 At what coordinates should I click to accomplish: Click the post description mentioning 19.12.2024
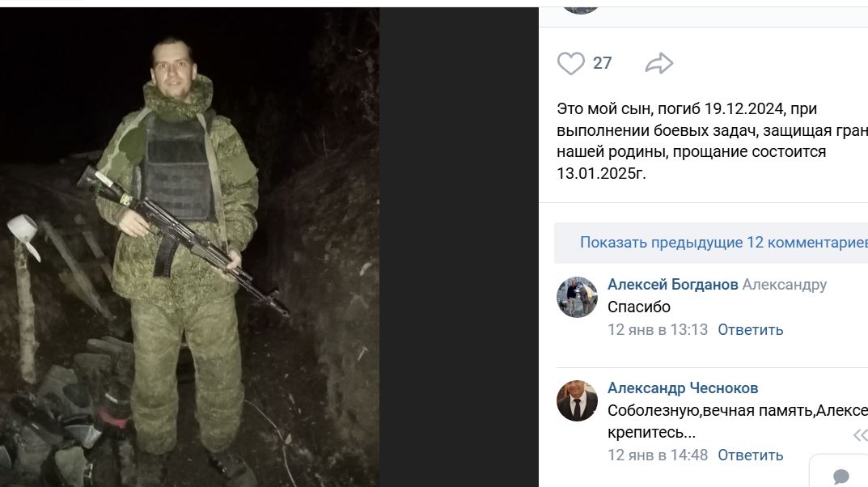pos(713,141)
